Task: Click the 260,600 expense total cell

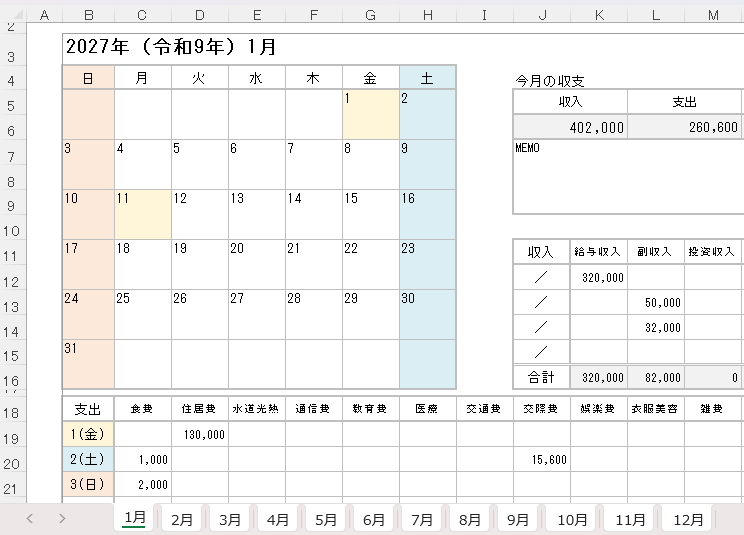Action: click(685, 127)
